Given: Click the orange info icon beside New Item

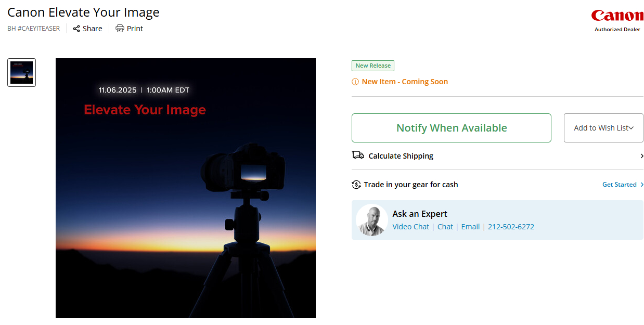Looking at the screenshot, I should 355,82.
